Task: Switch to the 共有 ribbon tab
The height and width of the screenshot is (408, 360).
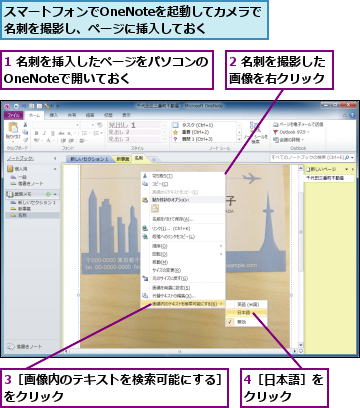Action: tap(72, 115)
